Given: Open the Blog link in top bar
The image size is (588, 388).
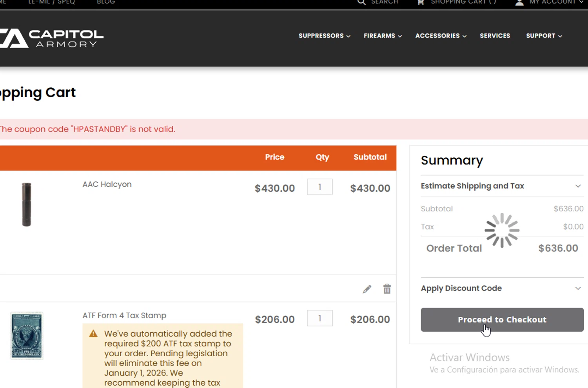Looking at the screenshot, I should coord(106,2).
